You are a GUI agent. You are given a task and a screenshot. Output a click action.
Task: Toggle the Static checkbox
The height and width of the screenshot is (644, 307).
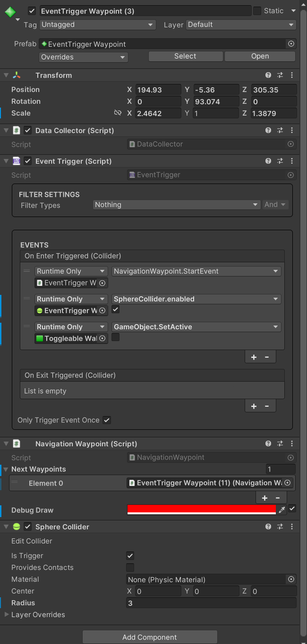click(x=257, y=11)
